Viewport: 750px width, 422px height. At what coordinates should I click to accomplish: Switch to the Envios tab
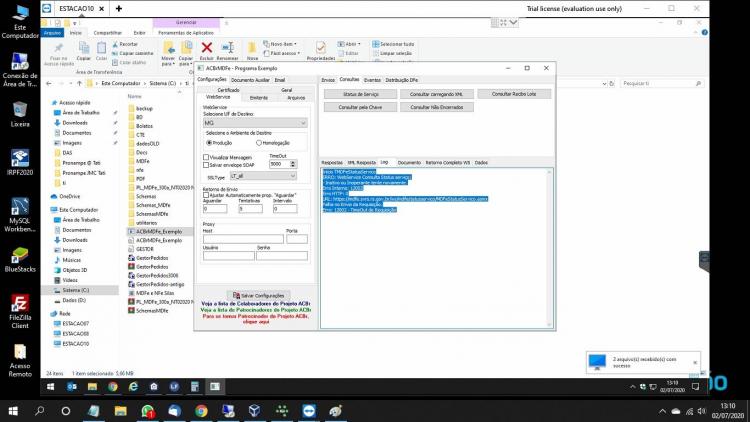pyautogui.click(x=328, y=80)
